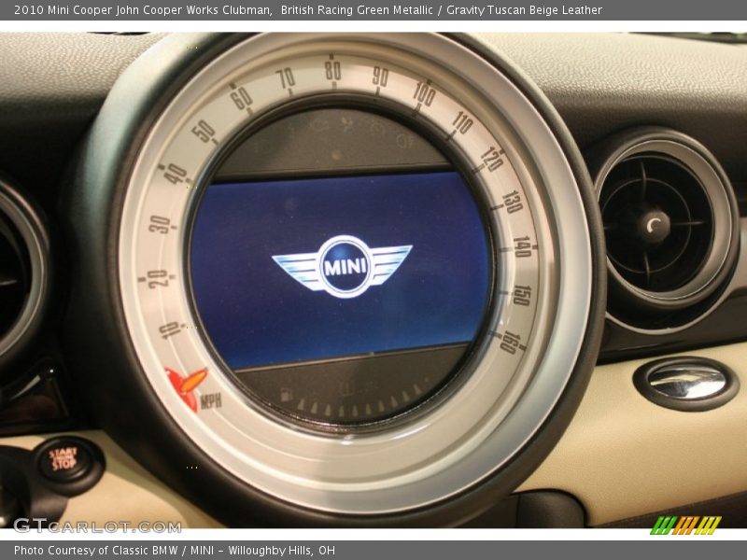Viewport: 747px width, 560px height.
Task: Click the 140 mark on speedometer
Action: coord(523,246)
